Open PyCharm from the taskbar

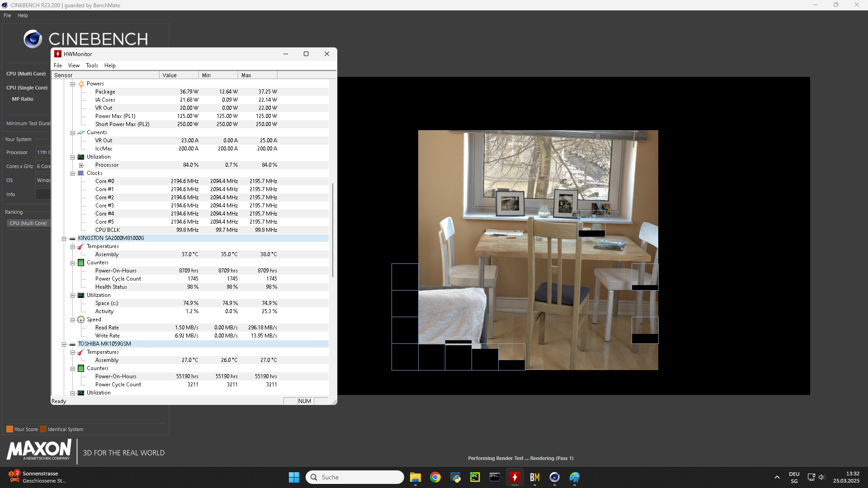coord(475,477)
